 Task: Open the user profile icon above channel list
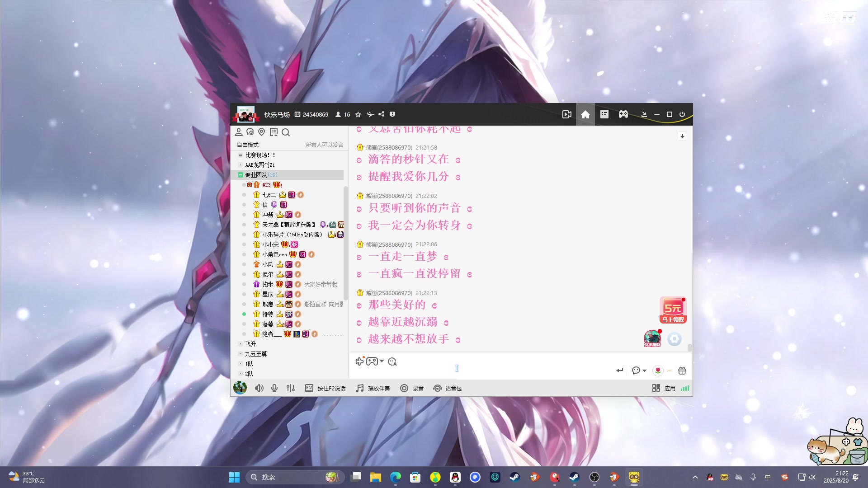click(x=239, y=132)
